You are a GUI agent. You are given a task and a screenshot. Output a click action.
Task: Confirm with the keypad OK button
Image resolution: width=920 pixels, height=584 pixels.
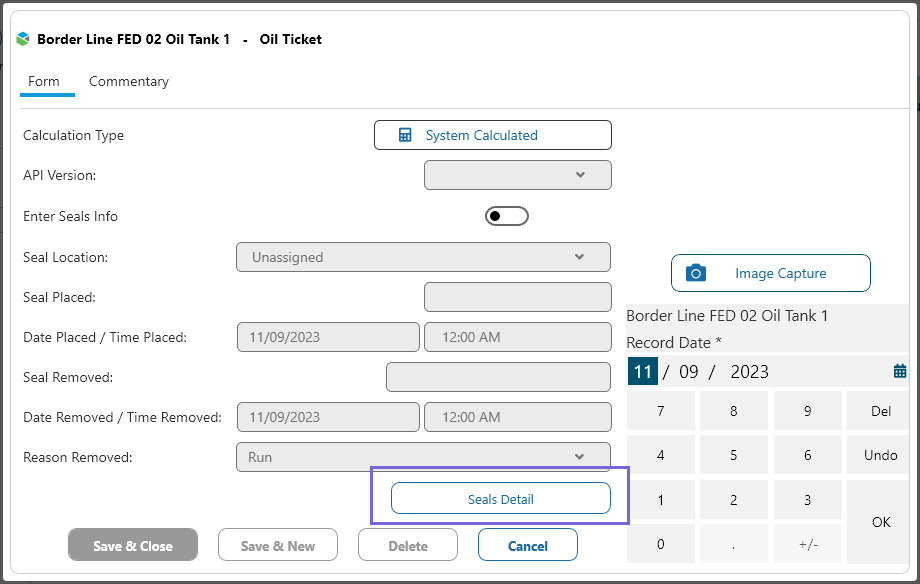(880, 522)
